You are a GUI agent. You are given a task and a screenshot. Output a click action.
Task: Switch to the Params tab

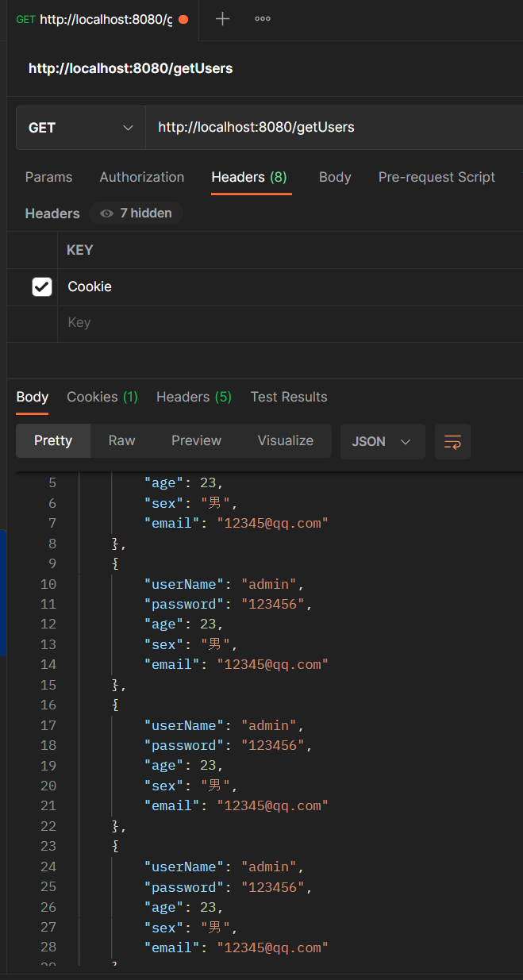pyautogui.click(x=48, y=177)
